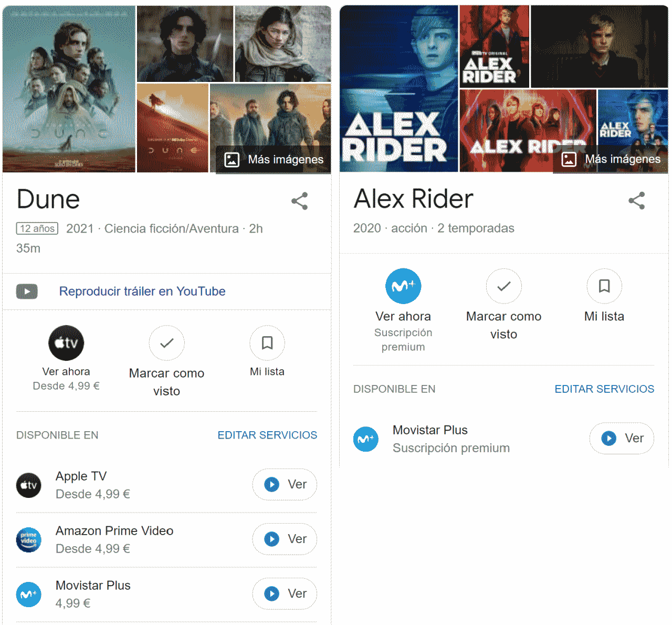Viewport: 672px width, 625px height.
Task: Click Movistar Plus logo in Alex Rider's list
Action: pyautogui.click(x=366, y=439)
